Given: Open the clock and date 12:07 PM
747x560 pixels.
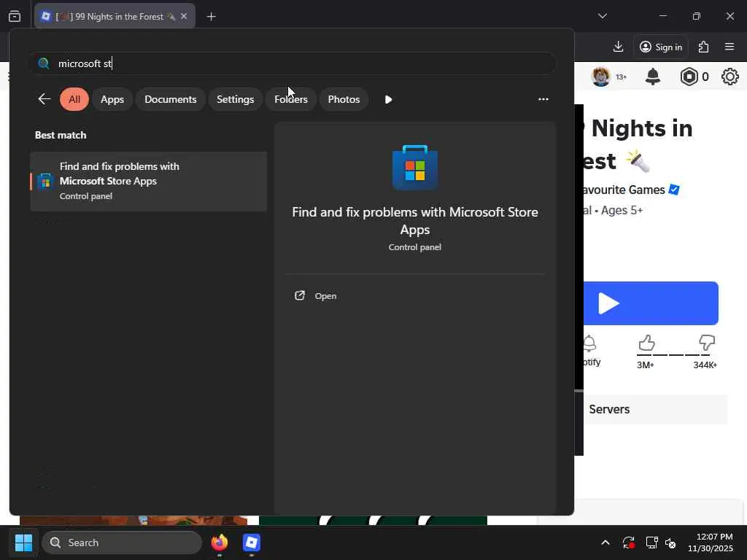Looking at the screenshot, I should [711, 542].
